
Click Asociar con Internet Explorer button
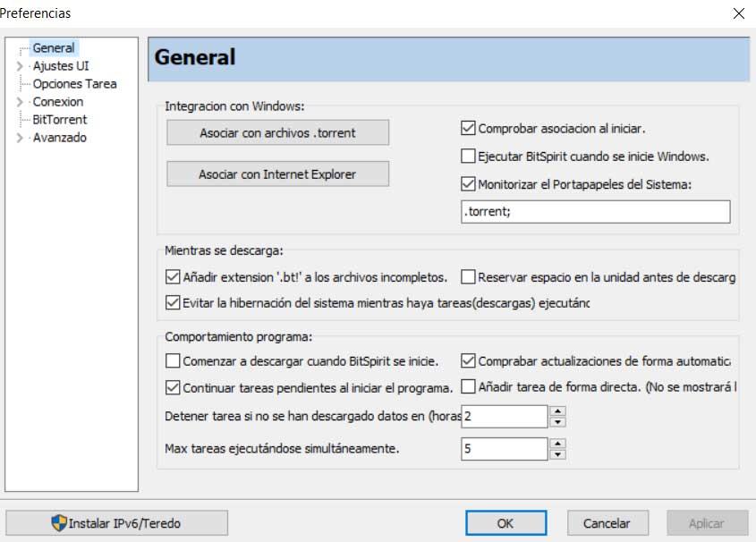277,174
